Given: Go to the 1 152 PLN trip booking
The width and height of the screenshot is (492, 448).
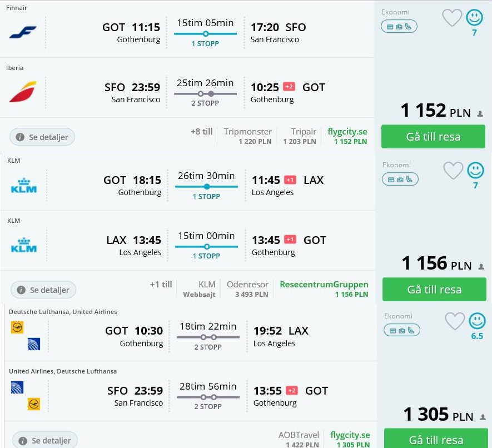Looking at the screenshot, I should coord(433,137).
